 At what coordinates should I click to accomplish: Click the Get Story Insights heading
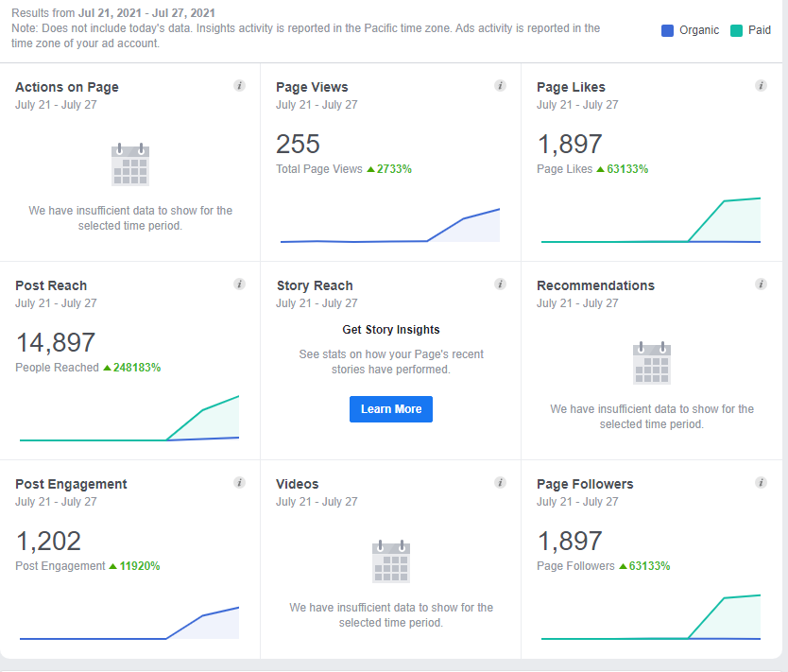391,330
